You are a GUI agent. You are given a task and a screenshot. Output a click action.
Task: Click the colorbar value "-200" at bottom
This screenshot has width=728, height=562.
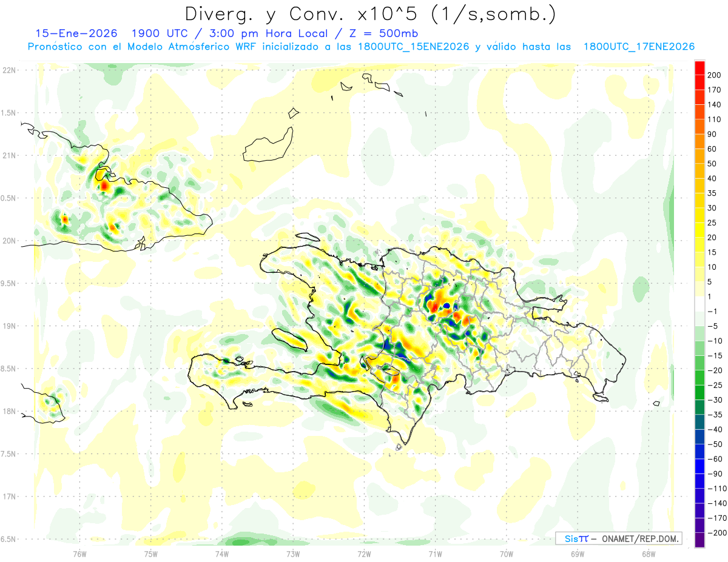[x=716, y=533]
